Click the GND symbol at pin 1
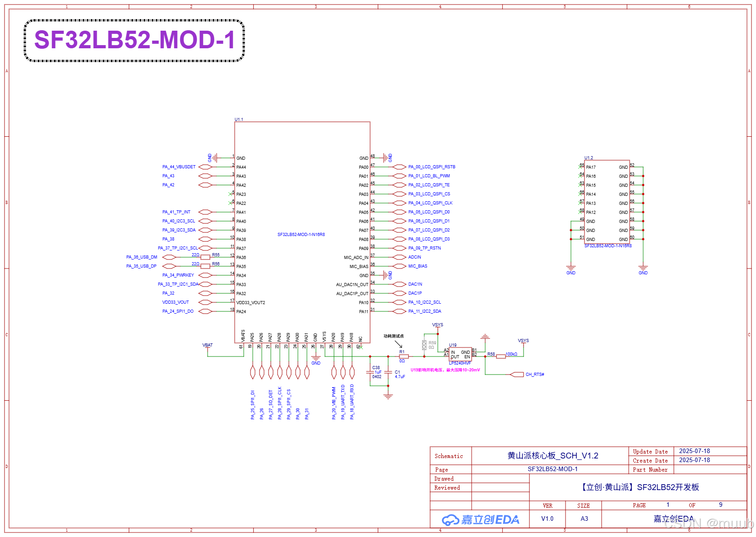Image resolution: width=756 pixels, height=537 pixels. click(x=214, y=158)
